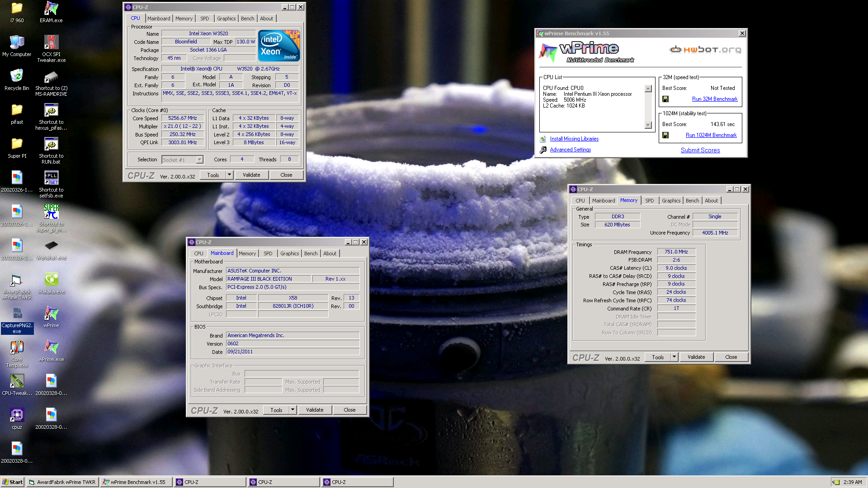Launch the hexus_pifast shortcut icon
This screenshot has width=868, height=488.
(51, 110)
